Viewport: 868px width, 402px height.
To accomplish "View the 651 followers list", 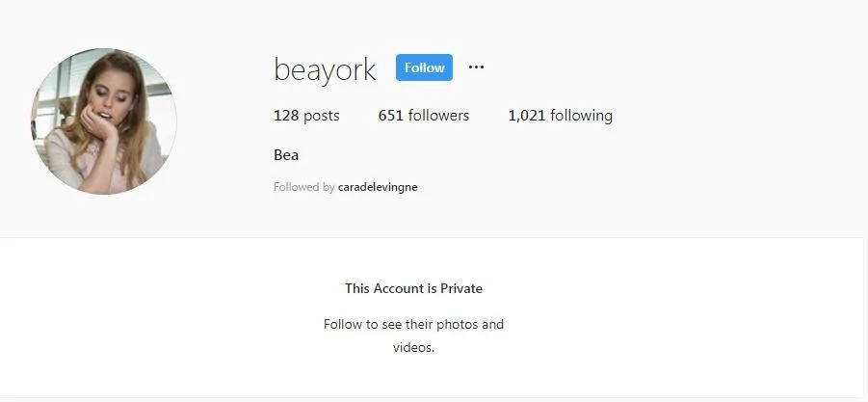I will (424, 116).
